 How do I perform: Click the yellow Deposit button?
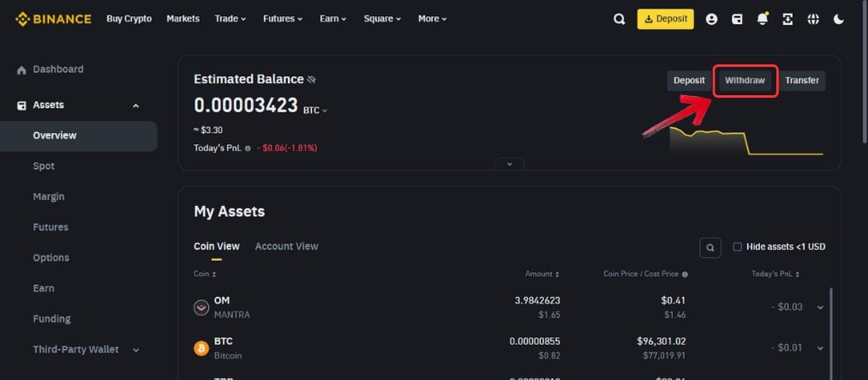click(666, 19)
